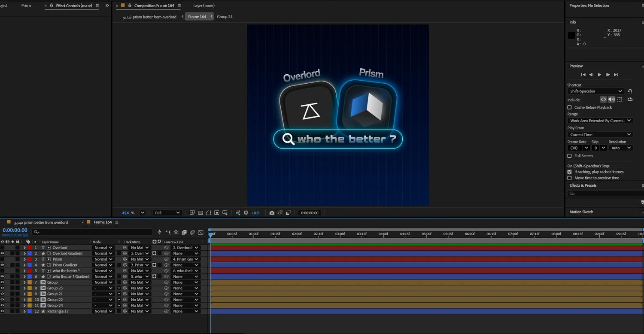Expand the Group 21 layer
The width and height of the screenshot is (644, 334).
[x=24, y=294]
